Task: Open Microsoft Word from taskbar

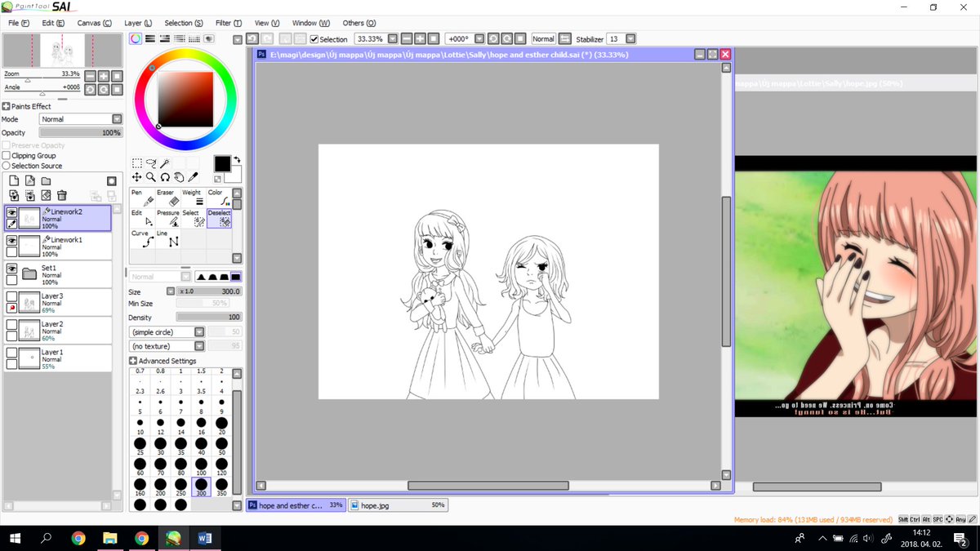Action: coord(204,538)
